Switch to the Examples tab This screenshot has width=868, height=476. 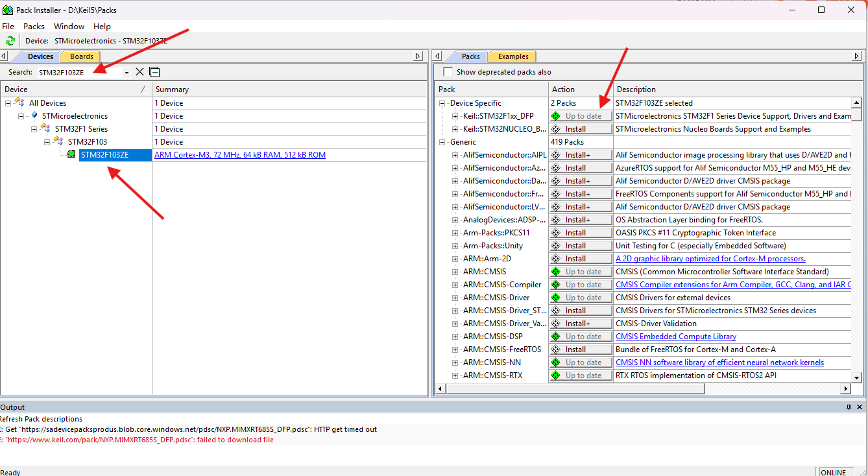pos(513,56)
